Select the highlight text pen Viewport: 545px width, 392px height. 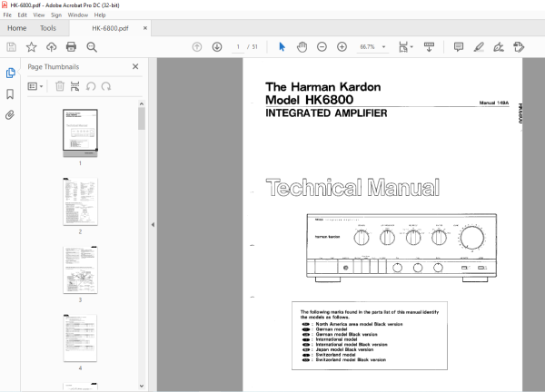click(x=479, y=47)
